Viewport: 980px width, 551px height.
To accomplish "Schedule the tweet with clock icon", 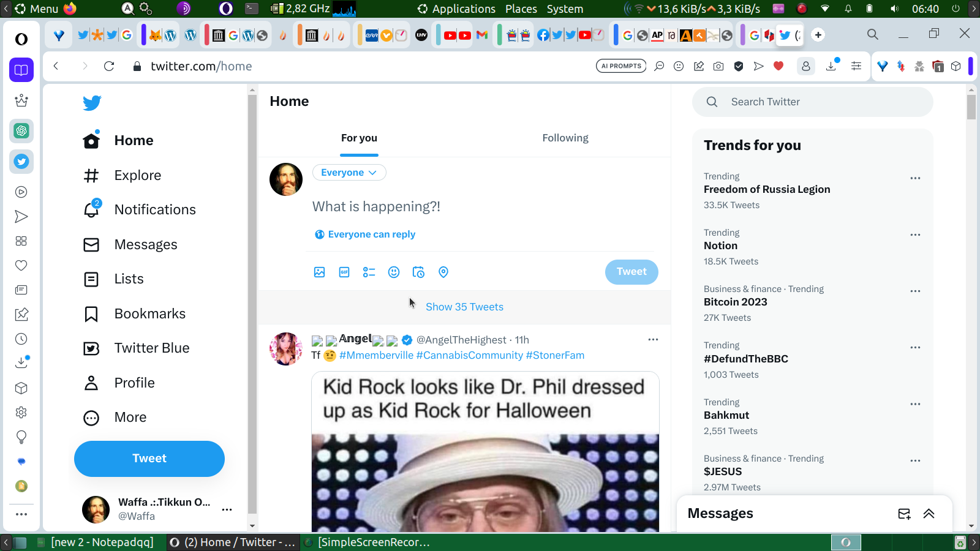I will 418,272.
